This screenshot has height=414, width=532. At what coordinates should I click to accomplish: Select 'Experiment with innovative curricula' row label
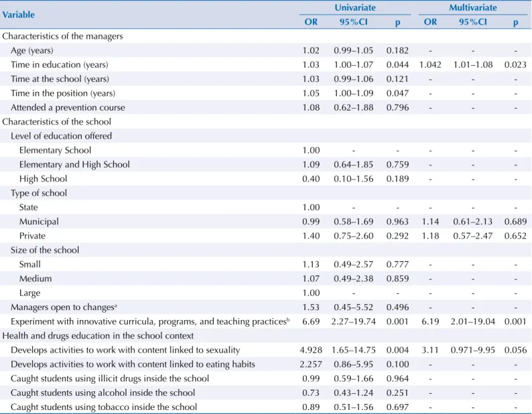coord(150,322)
